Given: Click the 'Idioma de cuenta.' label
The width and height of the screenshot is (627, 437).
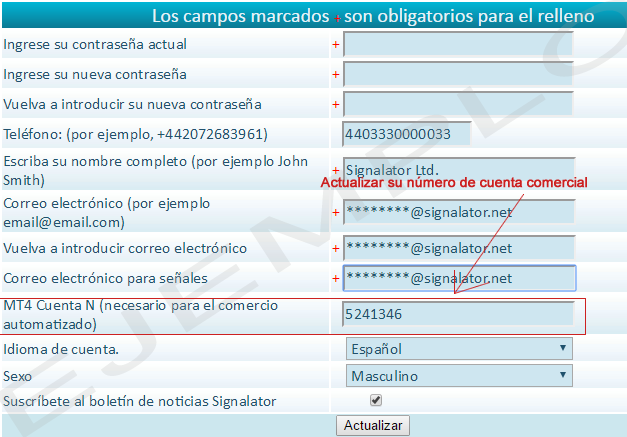Looking at the screenshot, I should 61,349.
